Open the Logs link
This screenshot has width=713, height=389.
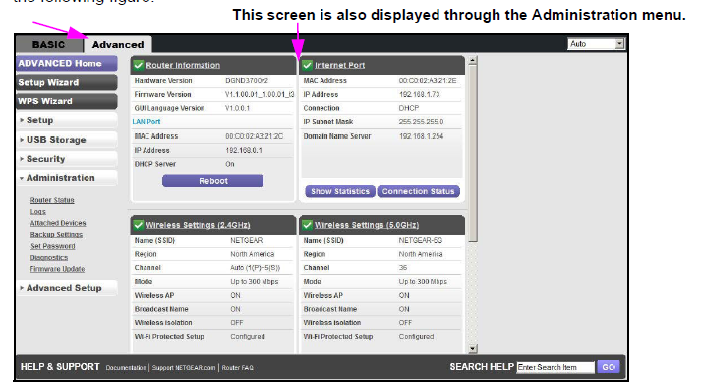(x=38, y=212)
